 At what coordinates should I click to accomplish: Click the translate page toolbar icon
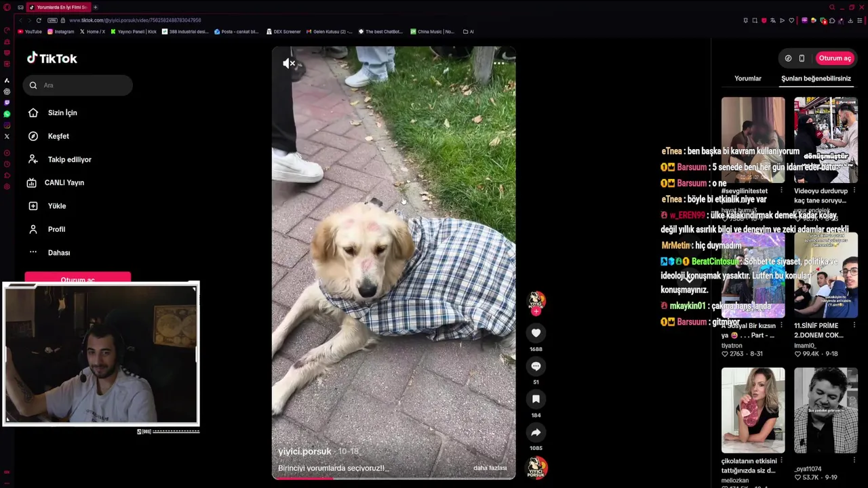tap(772, 20)
